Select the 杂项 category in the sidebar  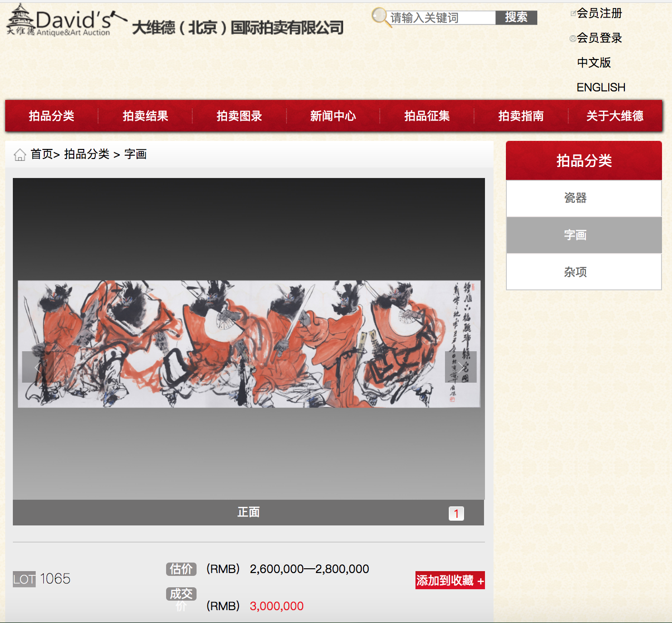point(584,272)
